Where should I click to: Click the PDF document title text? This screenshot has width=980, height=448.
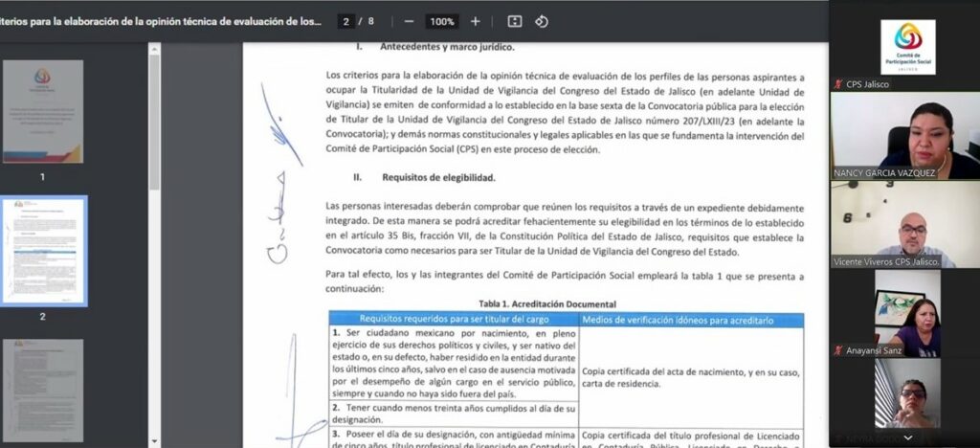(x=163, y=21)
